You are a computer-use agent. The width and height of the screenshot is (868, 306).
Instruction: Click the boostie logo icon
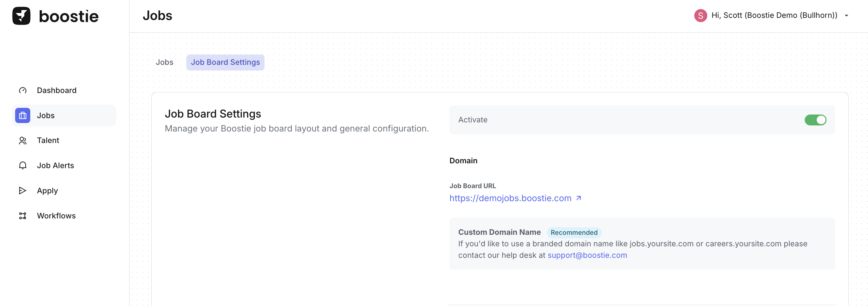(21, 16)
